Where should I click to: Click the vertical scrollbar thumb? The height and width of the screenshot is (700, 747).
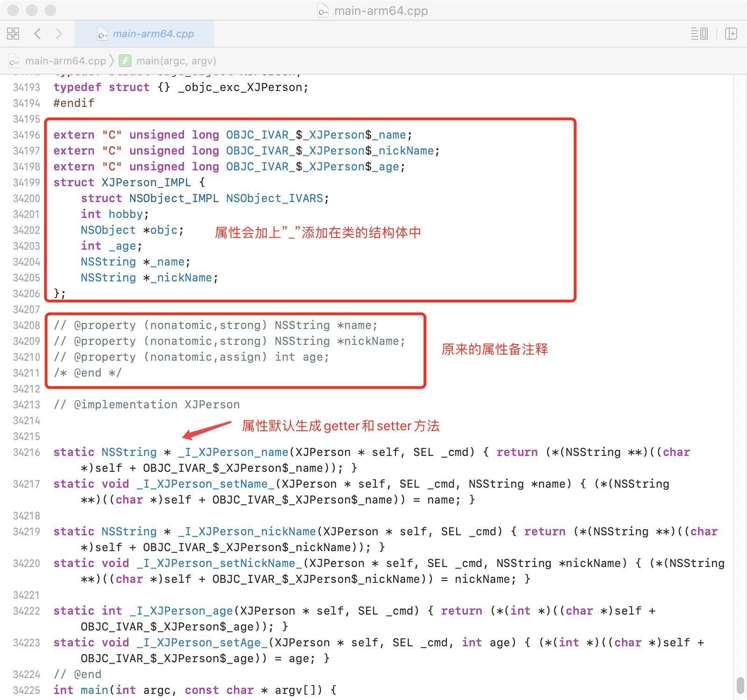click(740, 686)
